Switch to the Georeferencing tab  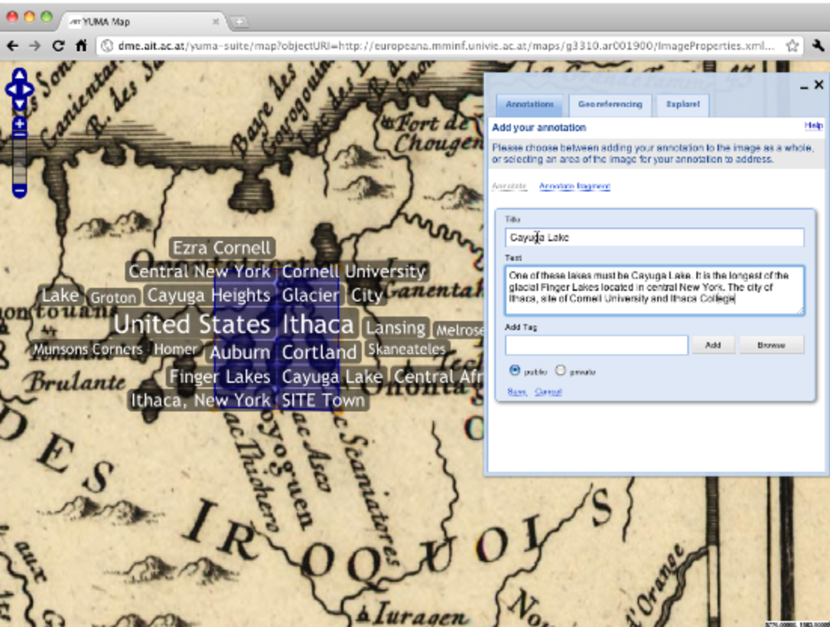[x=610, y=104]
